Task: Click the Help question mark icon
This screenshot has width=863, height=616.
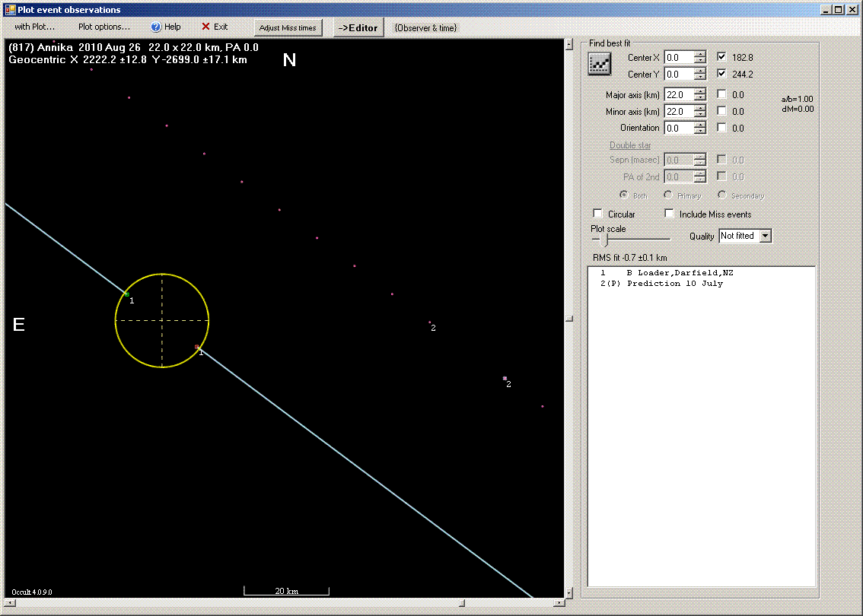Action: pos(156,27)
